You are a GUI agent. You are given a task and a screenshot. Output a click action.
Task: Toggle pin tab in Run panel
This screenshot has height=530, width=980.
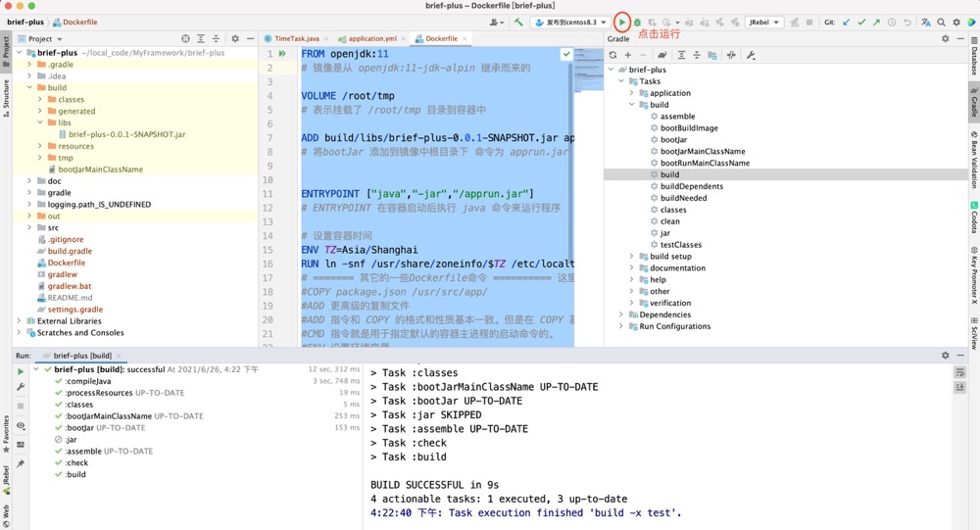[21, 463]
